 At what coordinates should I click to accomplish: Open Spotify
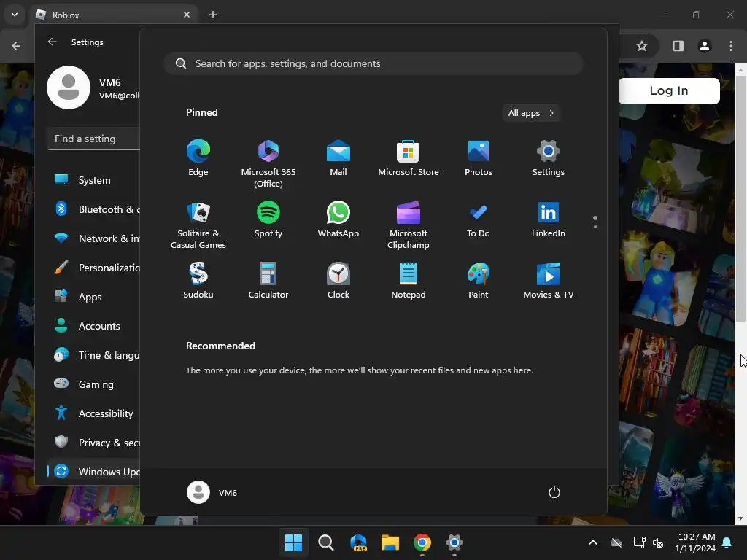pos(268,220)
